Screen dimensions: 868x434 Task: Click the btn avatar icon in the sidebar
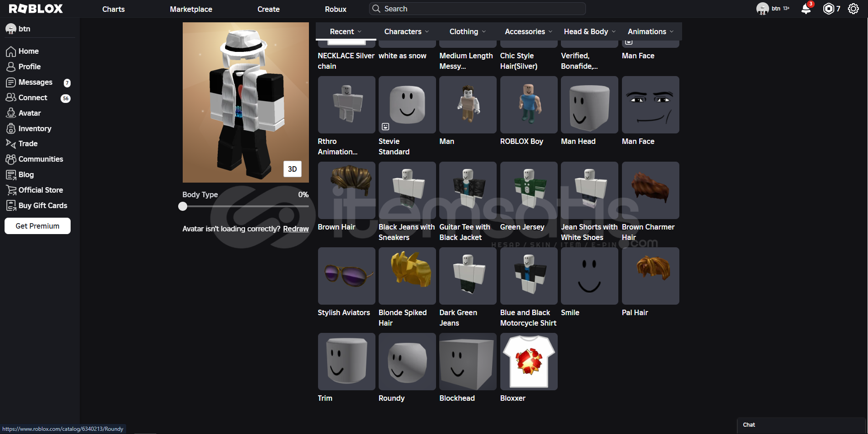(x=11, y=29)
